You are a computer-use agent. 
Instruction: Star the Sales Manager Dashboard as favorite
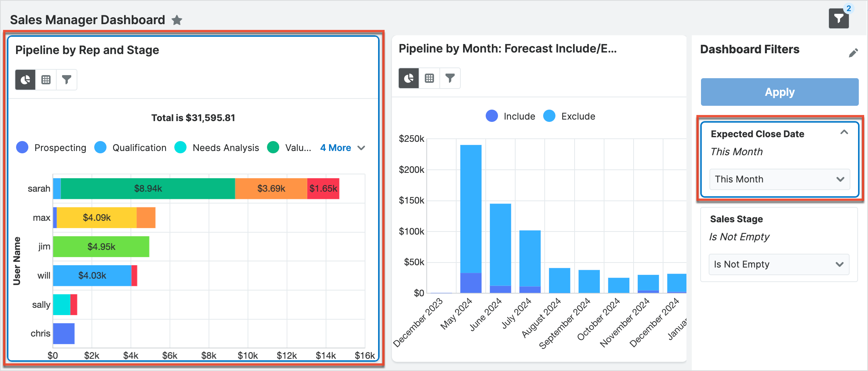[177, 20]
